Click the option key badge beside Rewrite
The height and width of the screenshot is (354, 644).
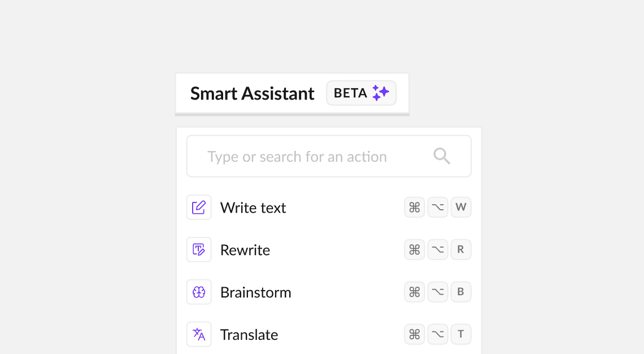437,249
